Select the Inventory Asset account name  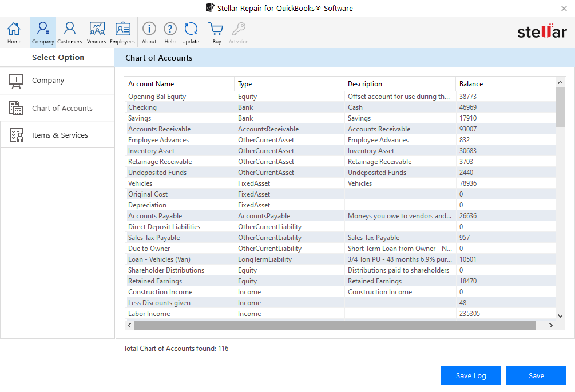click(151, 151)
